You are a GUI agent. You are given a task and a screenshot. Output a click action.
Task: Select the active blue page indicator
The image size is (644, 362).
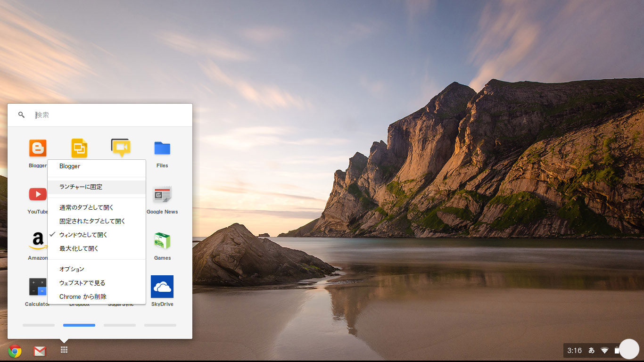79,325
